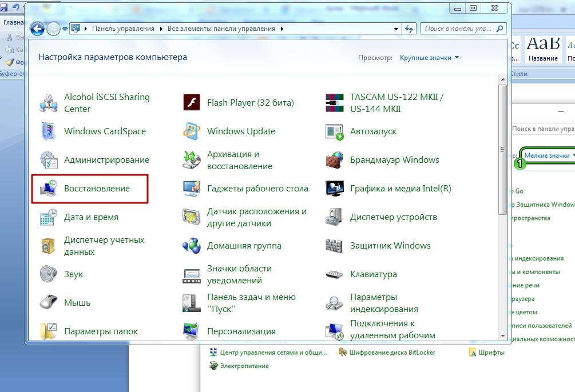The width and height of the screenshot is (575, 392).
Task: Open the Параметры индексирования icon
Action: [335, 303]
